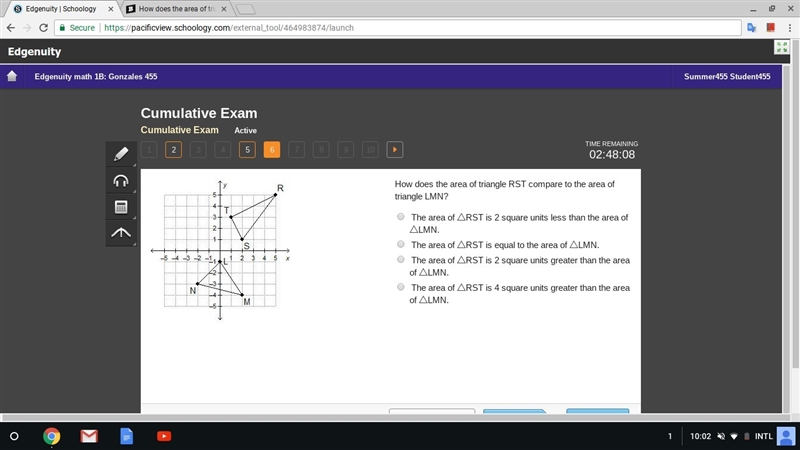Open the calculator tool

point(121,207)
